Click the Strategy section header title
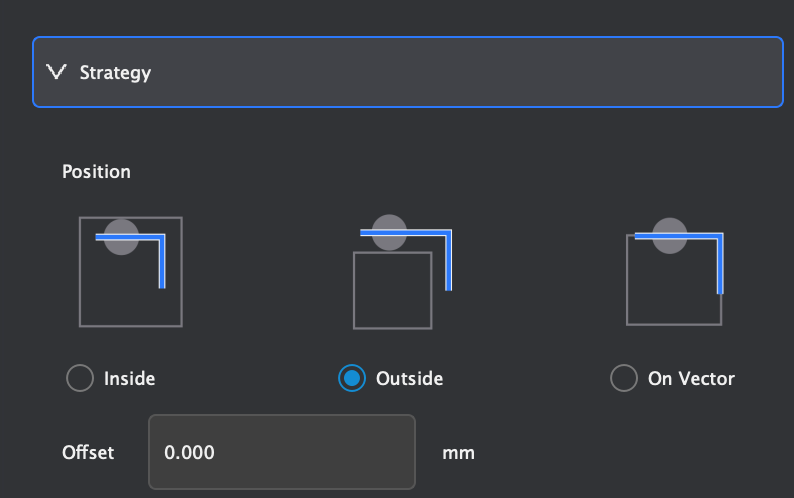This screenshot has width=794, height=498. tap(115, 73)
